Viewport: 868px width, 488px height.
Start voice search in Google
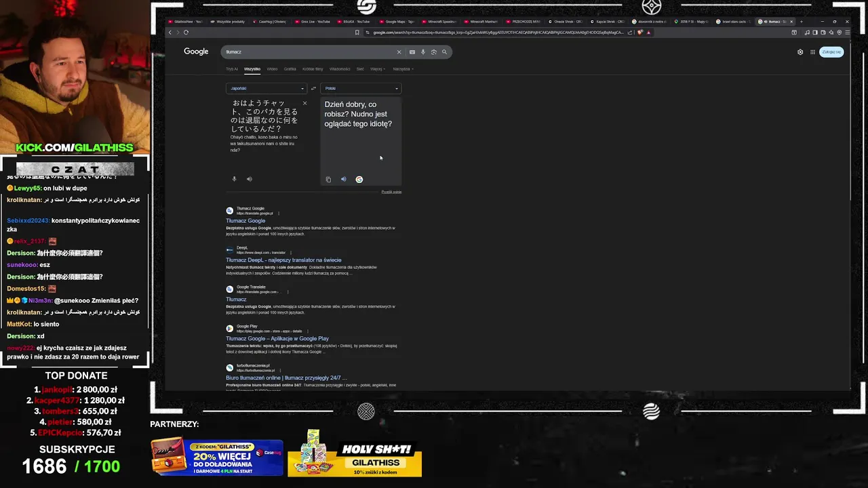click(x=422, y=52)
